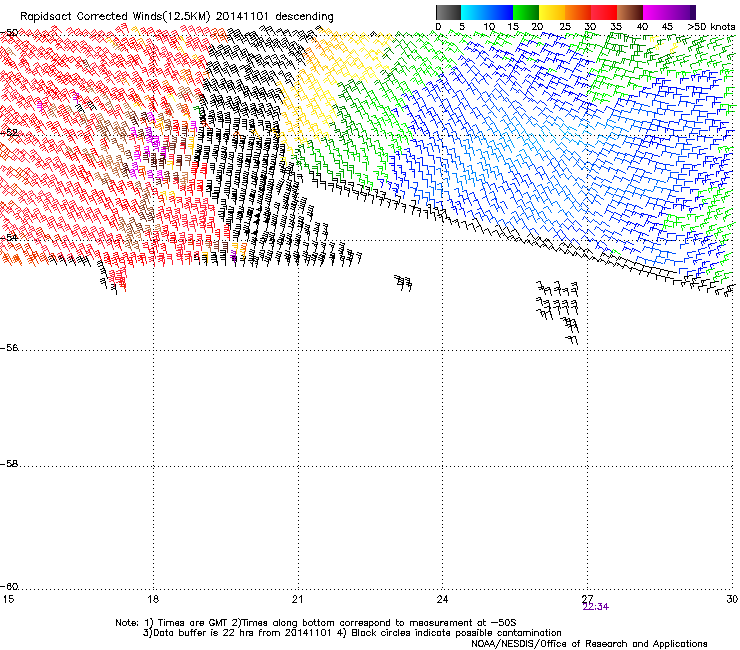The height and width of the screenshot is (650, 740).
Task: Click the '25' legend scale label
Action: pos(565,27)
